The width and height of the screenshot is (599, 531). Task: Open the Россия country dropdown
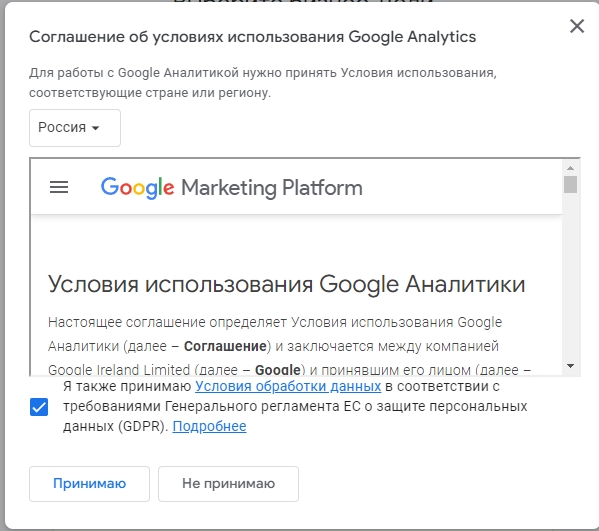click(x=75, y=128)
